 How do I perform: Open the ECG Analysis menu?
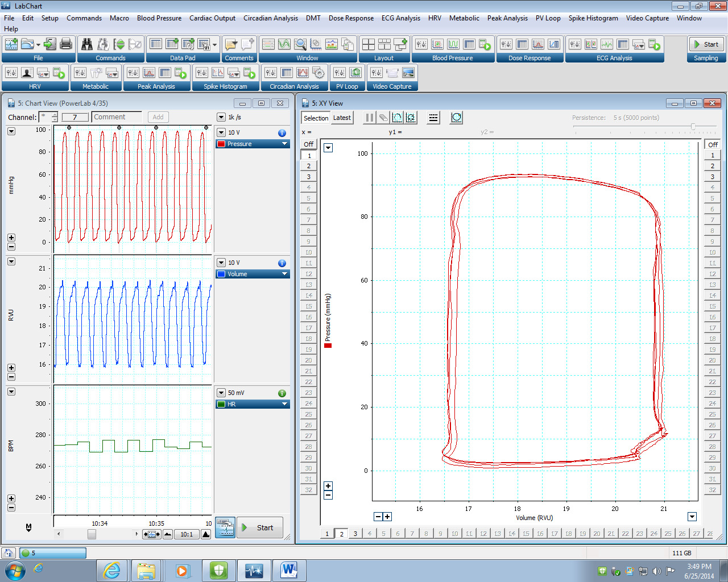(x=400, y=18)
